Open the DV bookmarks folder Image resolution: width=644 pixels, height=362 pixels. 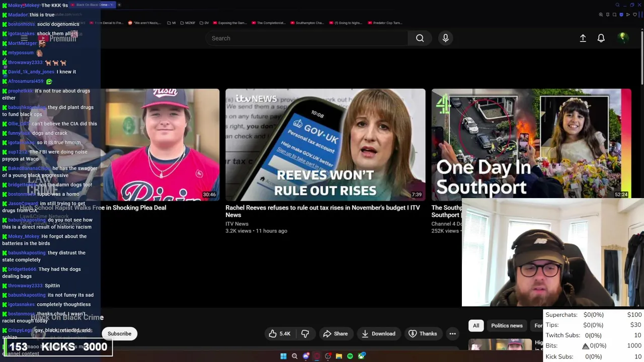[204, 23]
